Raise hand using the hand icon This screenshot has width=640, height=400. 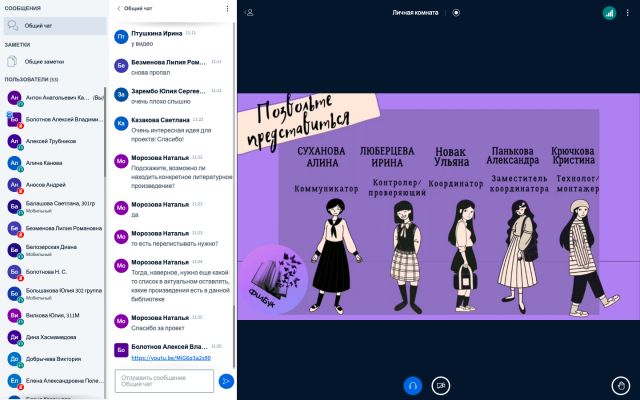tap(621, 385)
